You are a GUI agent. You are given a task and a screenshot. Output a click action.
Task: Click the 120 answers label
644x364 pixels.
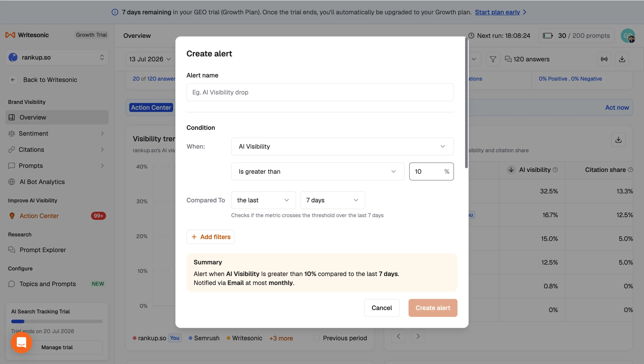(531, 59)
